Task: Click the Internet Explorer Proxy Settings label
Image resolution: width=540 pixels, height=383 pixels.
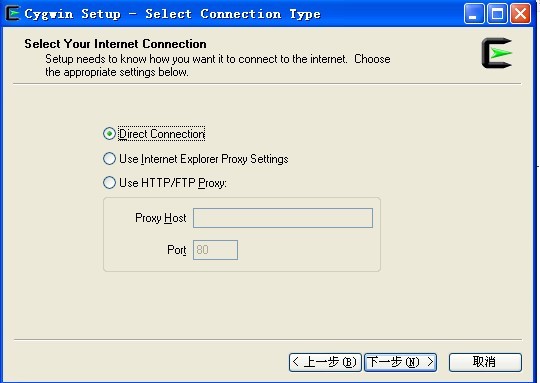Action: 204,159
